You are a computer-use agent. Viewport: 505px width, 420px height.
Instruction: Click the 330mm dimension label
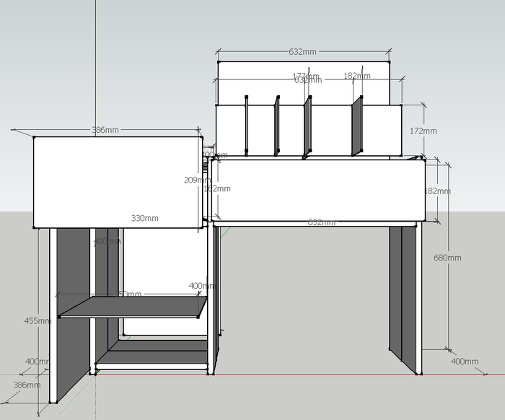click(145, 218)
